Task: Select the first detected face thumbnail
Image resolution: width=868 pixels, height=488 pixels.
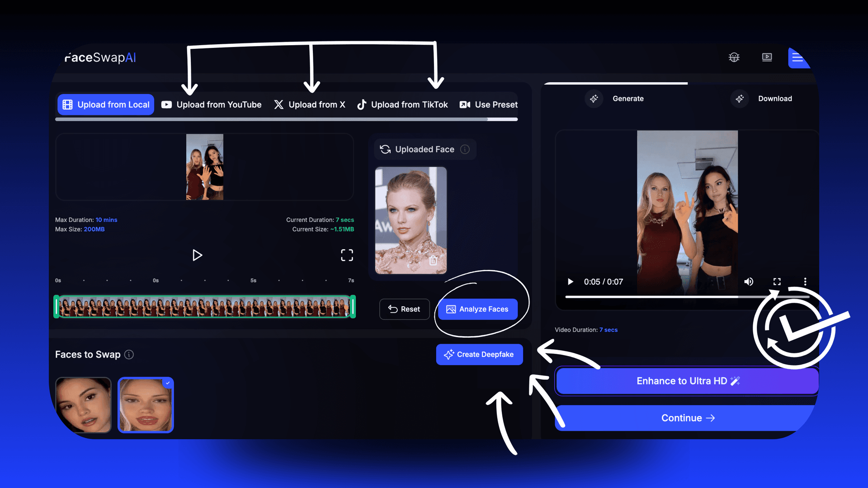Action: coord(83,405)
